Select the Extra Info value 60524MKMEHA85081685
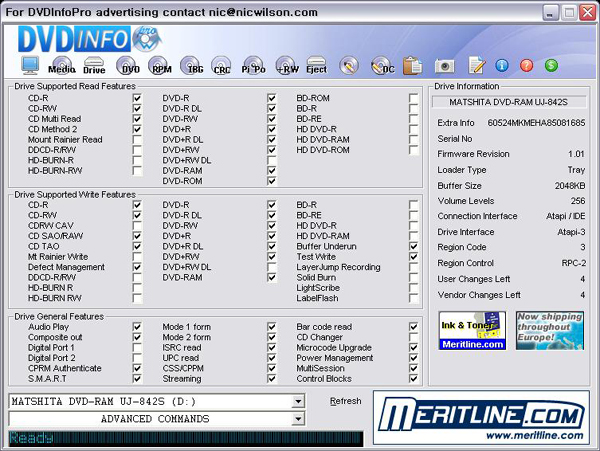This screenshot has width=600, height=451. (536, 123)
